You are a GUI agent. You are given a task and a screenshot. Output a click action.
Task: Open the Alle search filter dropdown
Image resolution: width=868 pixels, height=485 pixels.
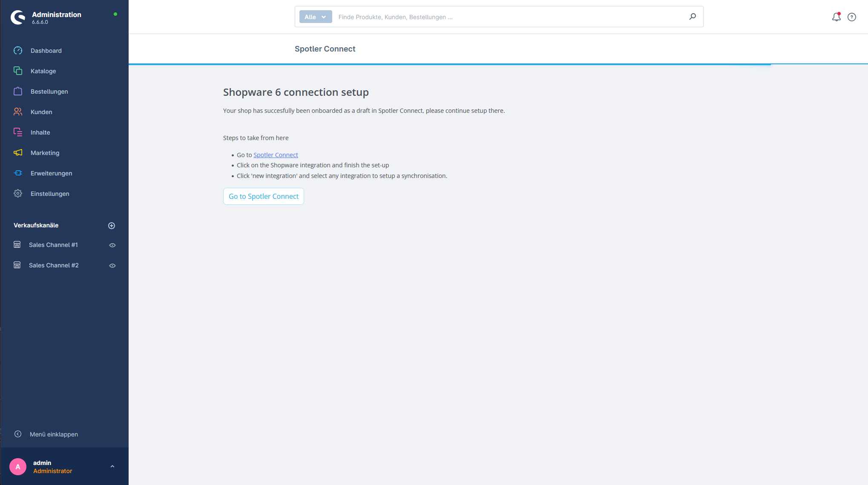coord(316,17)
